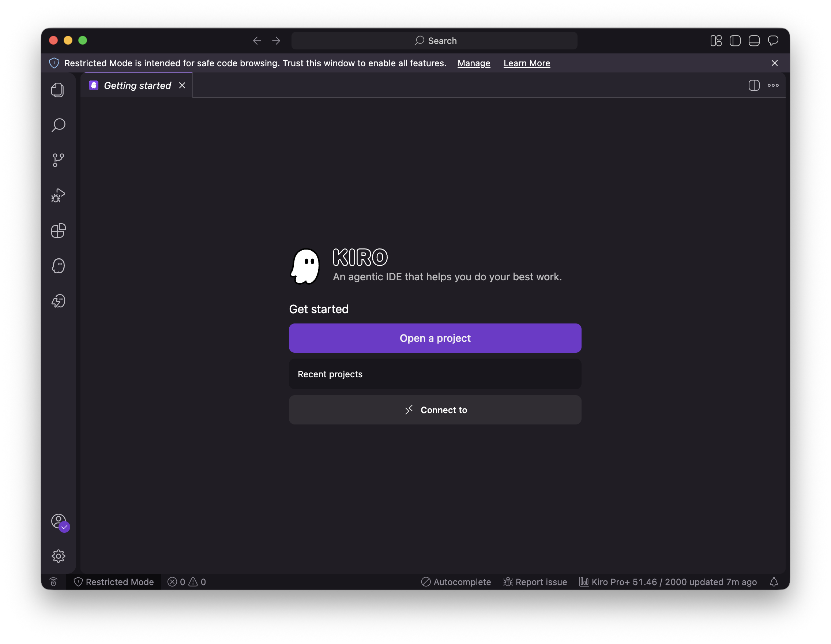This screenshot has width=831, height=644.
Task: Expand the Customize Layout menu
Action: click(716, 41)
